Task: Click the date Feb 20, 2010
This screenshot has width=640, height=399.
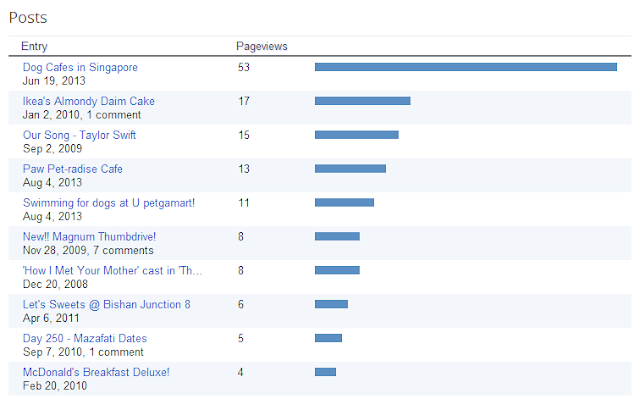Action: pyautogui.click(x=55, y=386)
